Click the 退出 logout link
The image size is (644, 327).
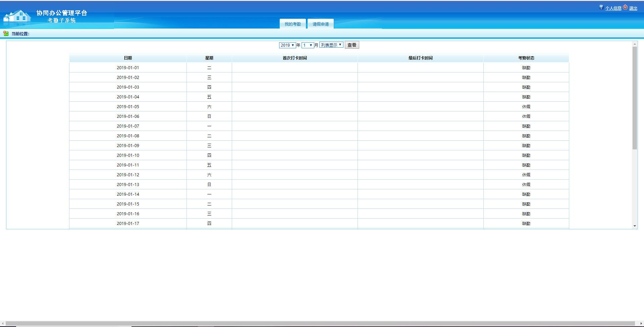point(633,8)
